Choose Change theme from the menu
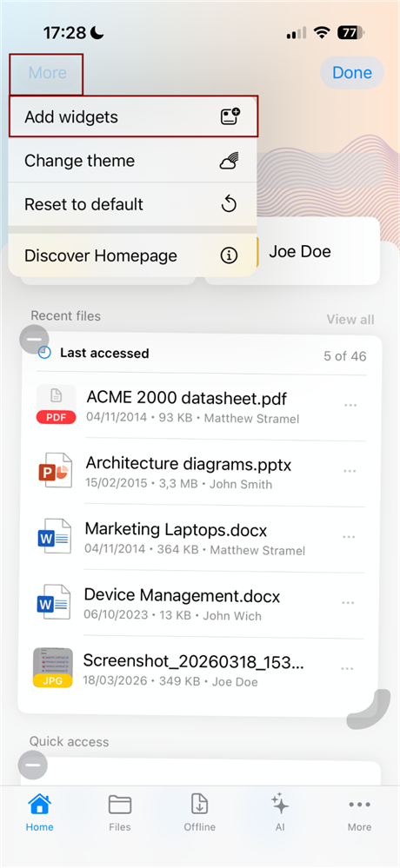This screenshot has height=868, width=400. 133,161
